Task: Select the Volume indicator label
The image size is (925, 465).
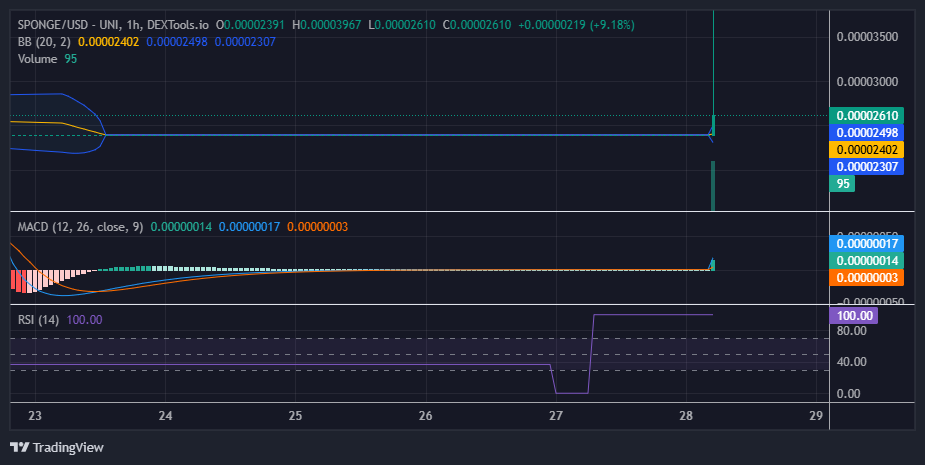Action: 37,59
